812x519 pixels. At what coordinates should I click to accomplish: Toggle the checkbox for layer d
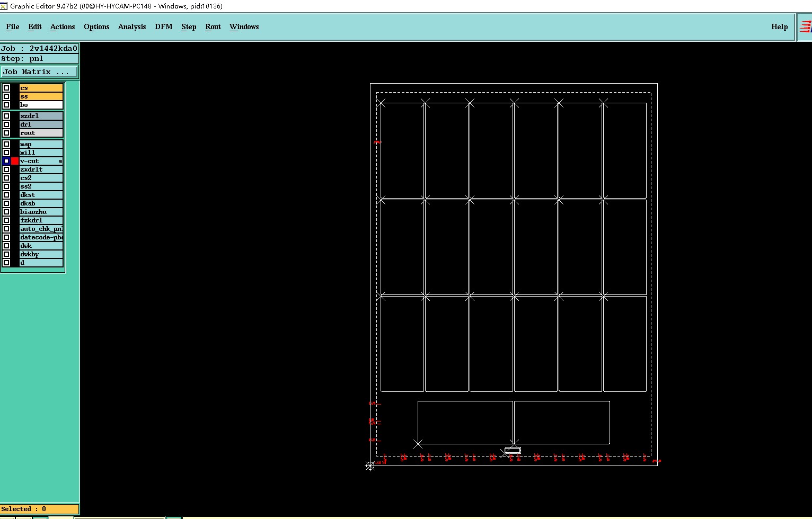click(6, 263)
